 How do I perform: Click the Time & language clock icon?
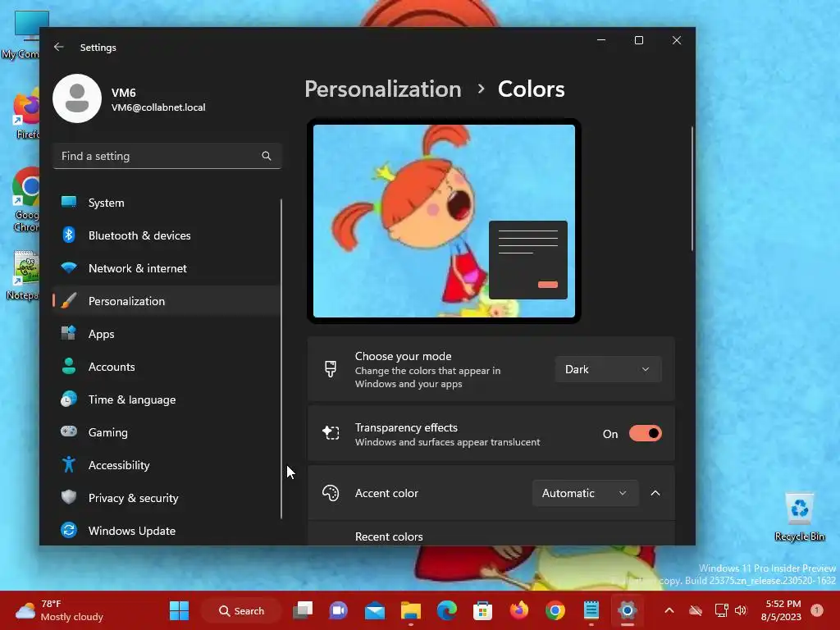click(69, 399)
